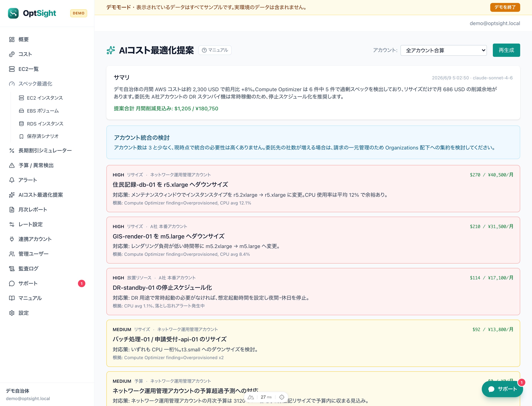Viewport: 532px width, 406px height.
Task: Click the 連携アカウント plug icon
Action: (x=12, y=239)
